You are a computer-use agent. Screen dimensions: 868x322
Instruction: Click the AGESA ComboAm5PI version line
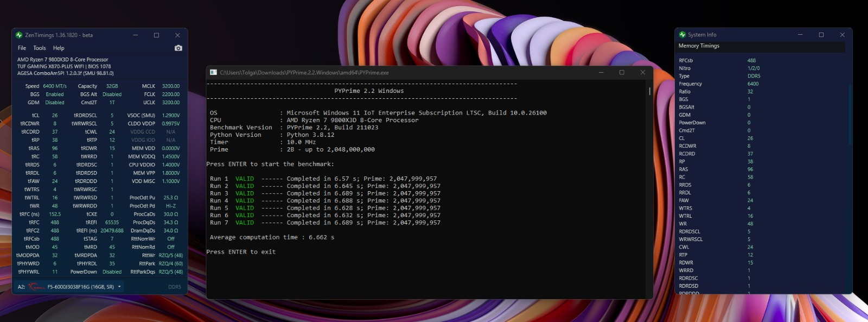click(65, 73)
